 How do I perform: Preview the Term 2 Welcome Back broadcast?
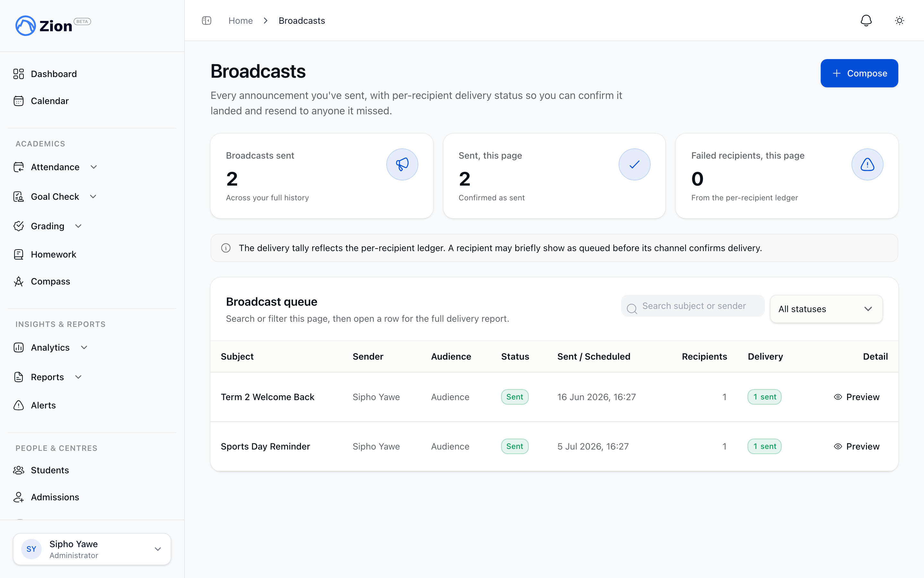856,397
